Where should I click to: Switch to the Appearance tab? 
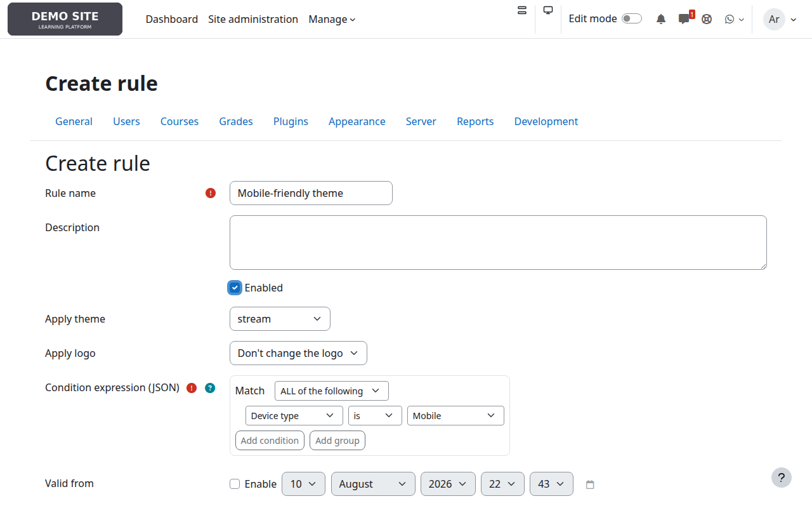(x=357, y=121)
